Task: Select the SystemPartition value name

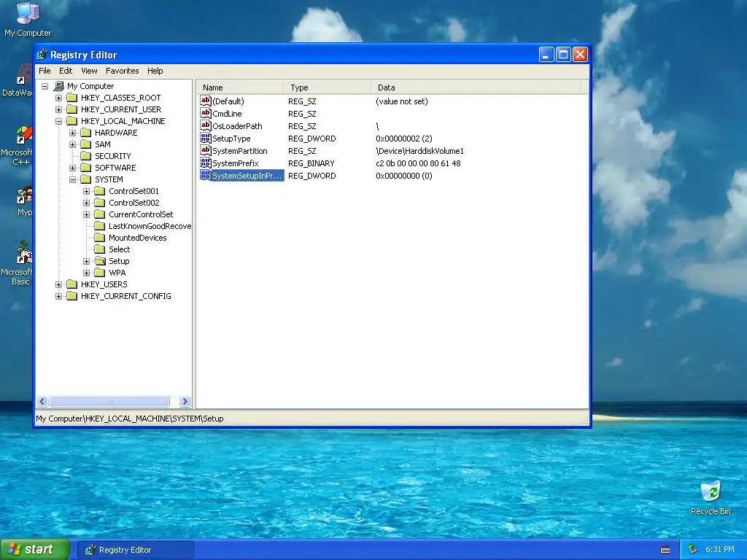Action: tap(239, 151)
